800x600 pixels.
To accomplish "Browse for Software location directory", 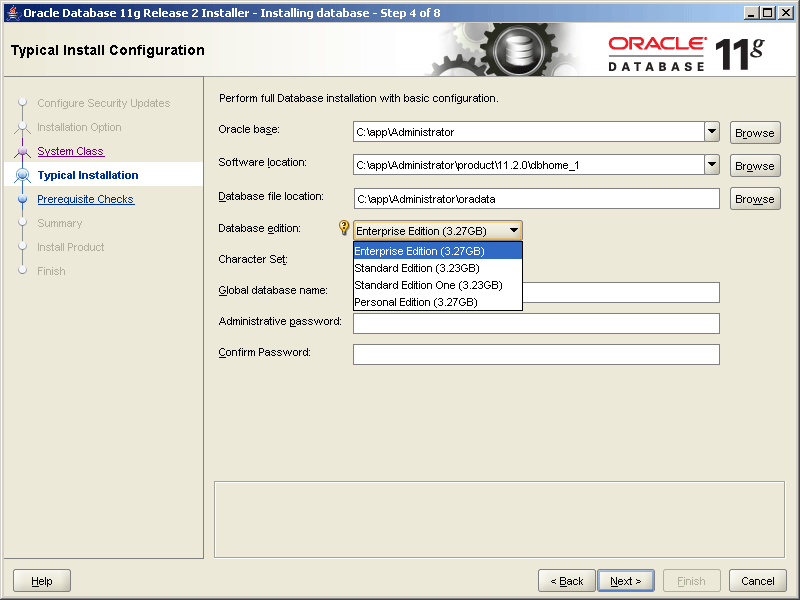I will tap(755, 166).
